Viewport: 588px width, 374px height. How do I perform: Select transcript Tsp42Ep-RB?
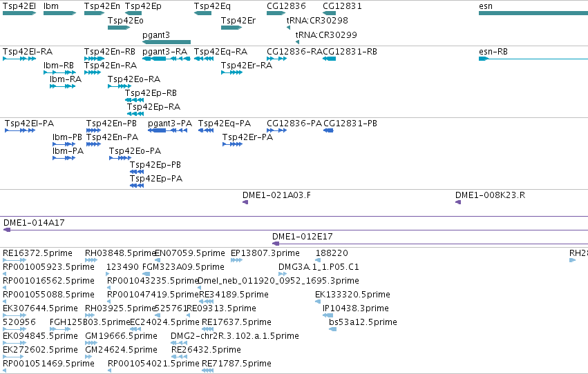(134, 100)
